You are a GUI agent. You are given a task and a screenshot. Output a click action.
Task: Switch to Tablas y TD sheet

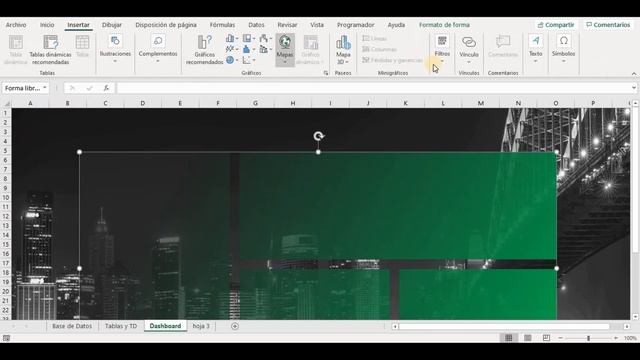[x=121, y=326]
